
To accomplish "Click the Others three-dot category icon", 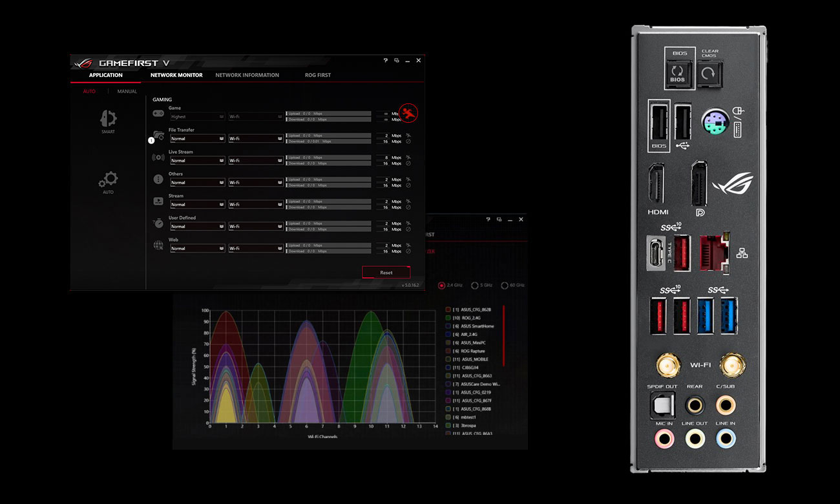I will click(158, 179).
